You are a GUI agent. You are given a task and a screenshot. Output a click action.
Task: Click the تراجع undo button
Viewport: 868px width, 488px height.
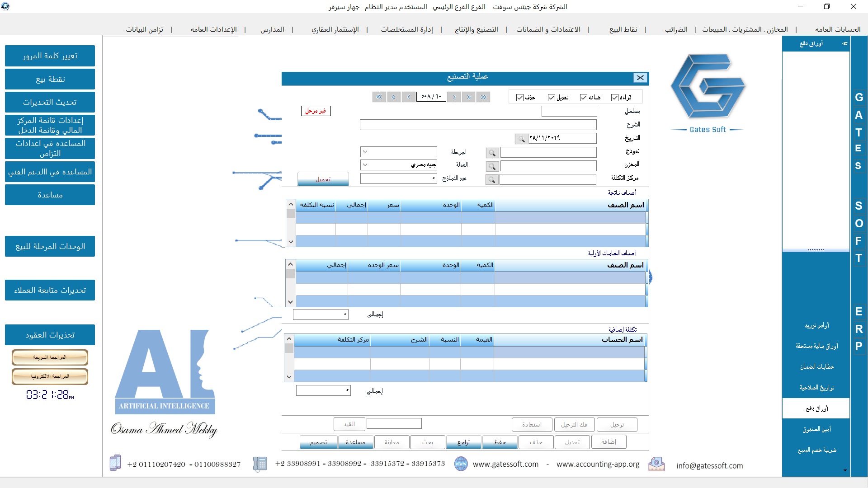[x=463, y=442]
